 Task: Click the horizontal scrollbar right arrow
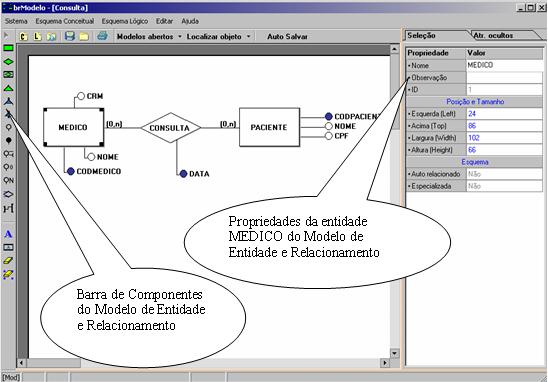(385, 363)
